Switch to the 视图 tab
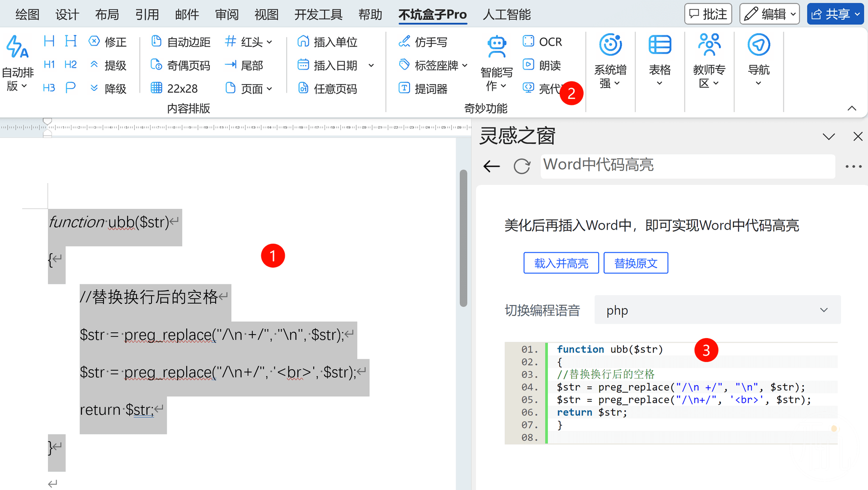The image size is (868, 490). coord(267,14)
